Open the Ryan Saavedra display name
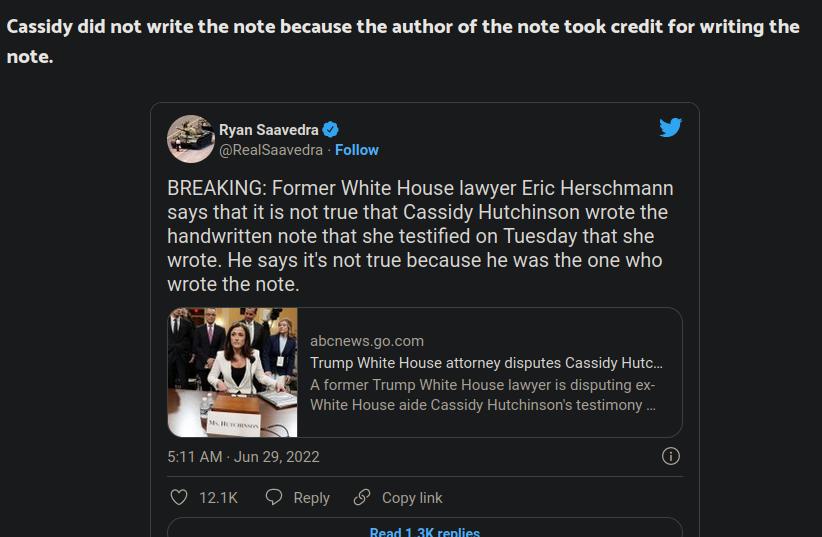Image resolution: width=822 pixels, height=537 pixels. click(x=268, y=130)
